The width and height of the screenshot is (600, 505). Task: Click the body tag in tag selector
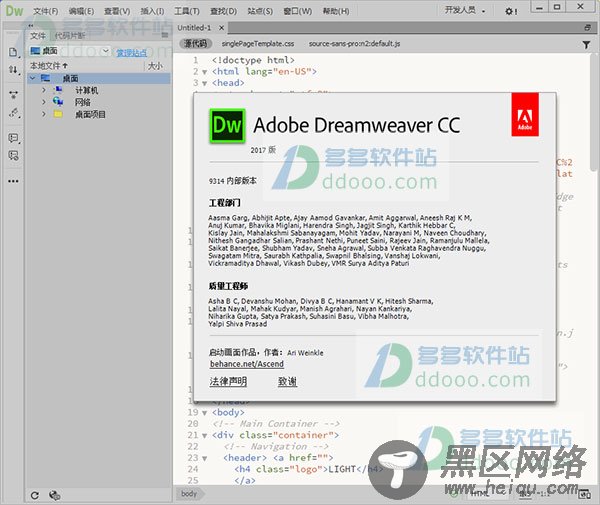(x=189, y=494)
